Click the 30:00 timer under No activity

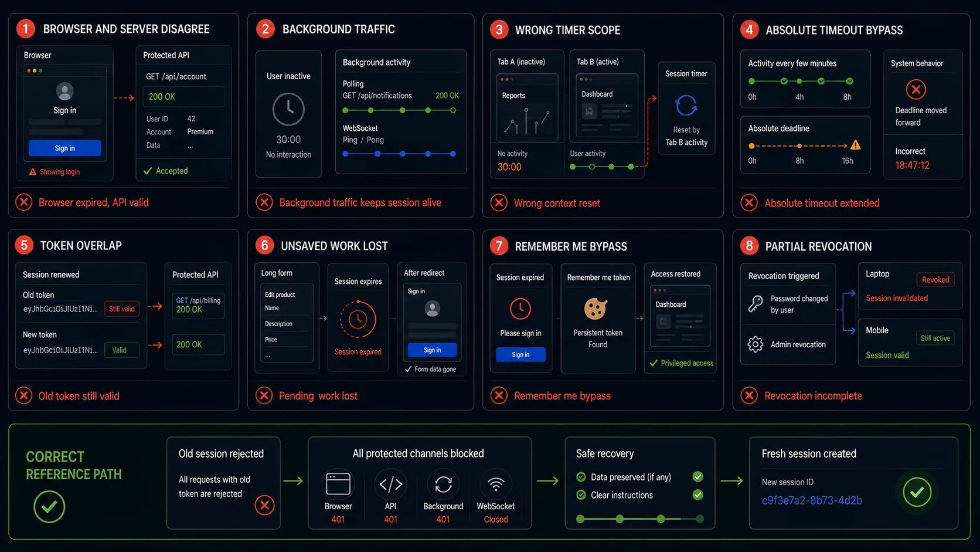pyautogui.click(x=509, y=167)
